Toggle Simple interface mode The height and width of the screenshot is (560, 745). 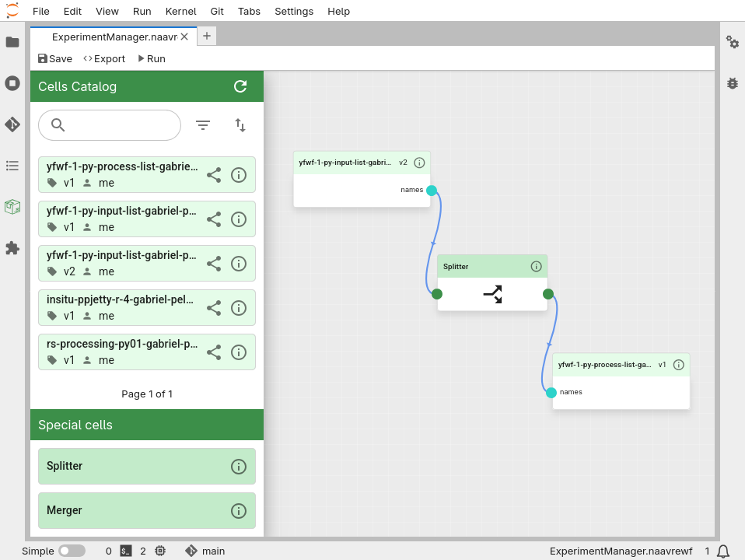point(72,551)
